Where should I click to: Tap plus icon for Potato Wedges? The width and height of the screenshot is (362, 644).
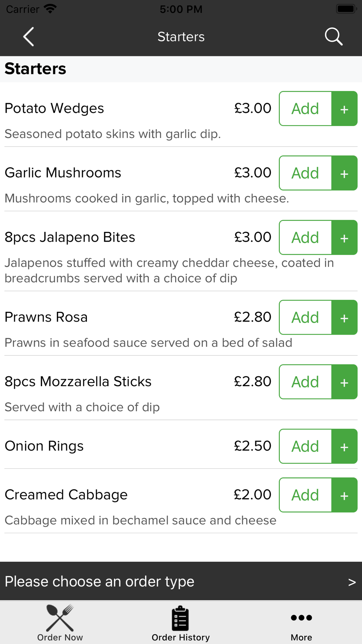pyautogui.click(x=345, y=109)
